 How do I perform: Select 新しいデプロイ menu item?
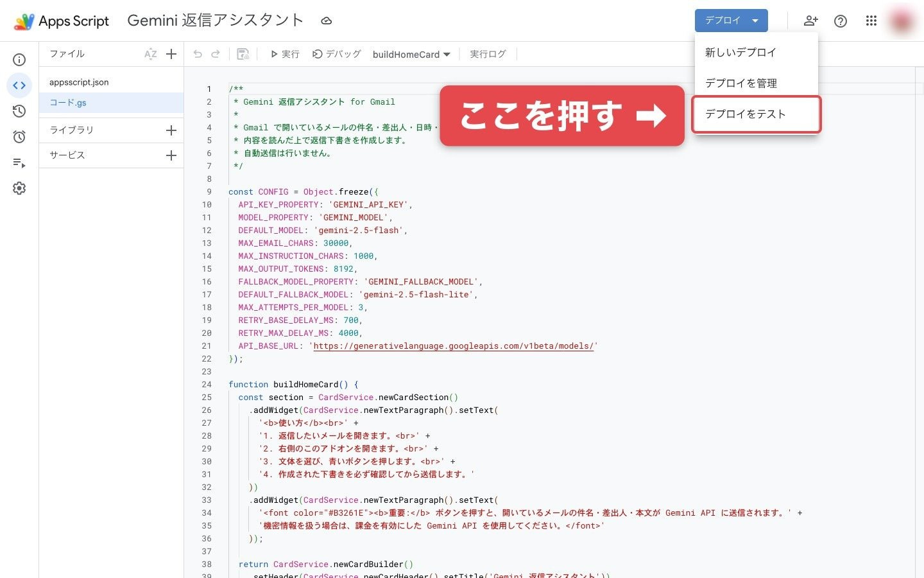756,52
